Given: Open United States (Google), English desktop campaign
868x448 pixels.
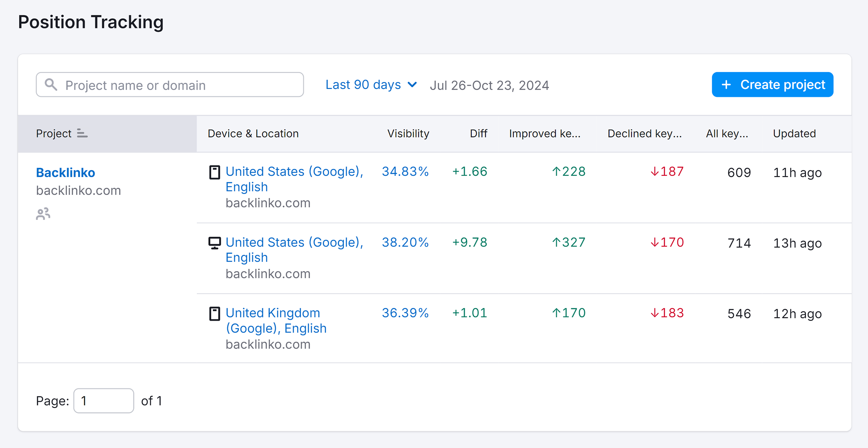Looking at the screenshot, I should (295, 250).
